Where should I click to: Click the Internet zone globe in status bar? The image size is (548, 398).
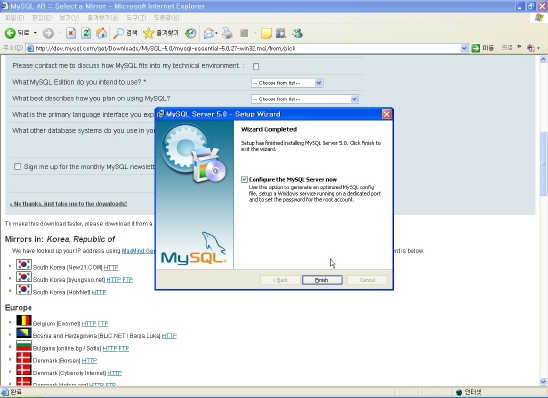[x=459, y=392]
